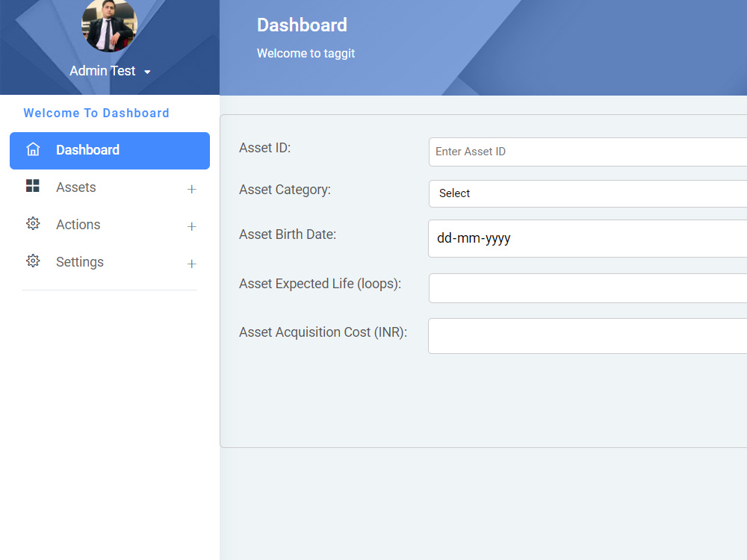Viewport: 747px width, 560px height.
Task: Open the Assets sidebar menu label
Action: point(75,187)
